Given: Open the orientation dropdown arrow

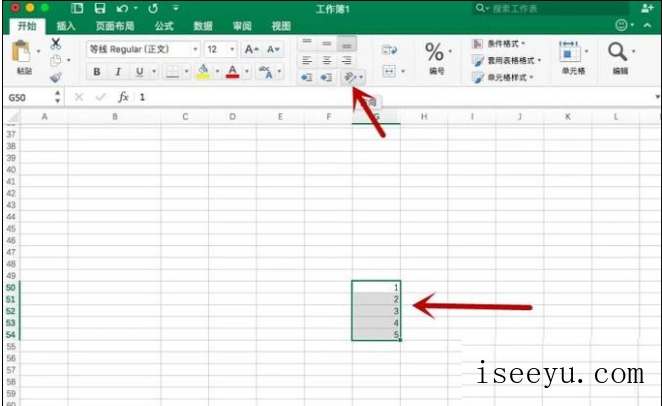Looking at the screenshot, I should [x=361, y=77].
